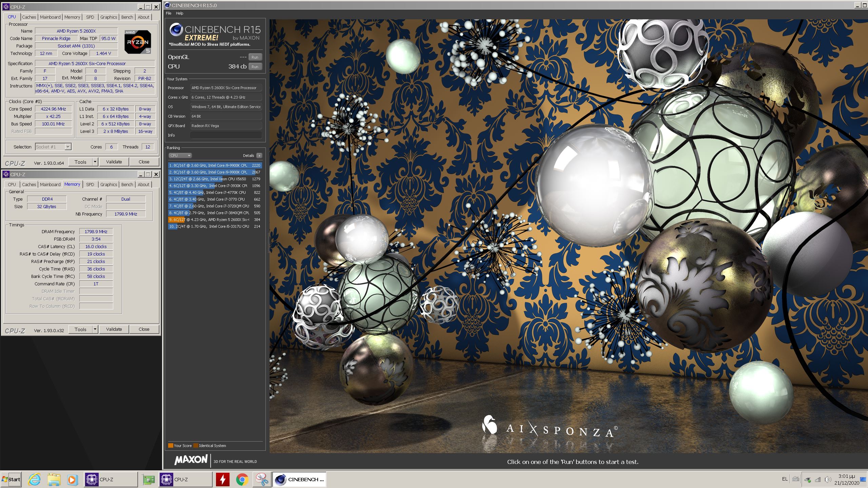Click the Cinebench title bar icon

tap(167, 5)
